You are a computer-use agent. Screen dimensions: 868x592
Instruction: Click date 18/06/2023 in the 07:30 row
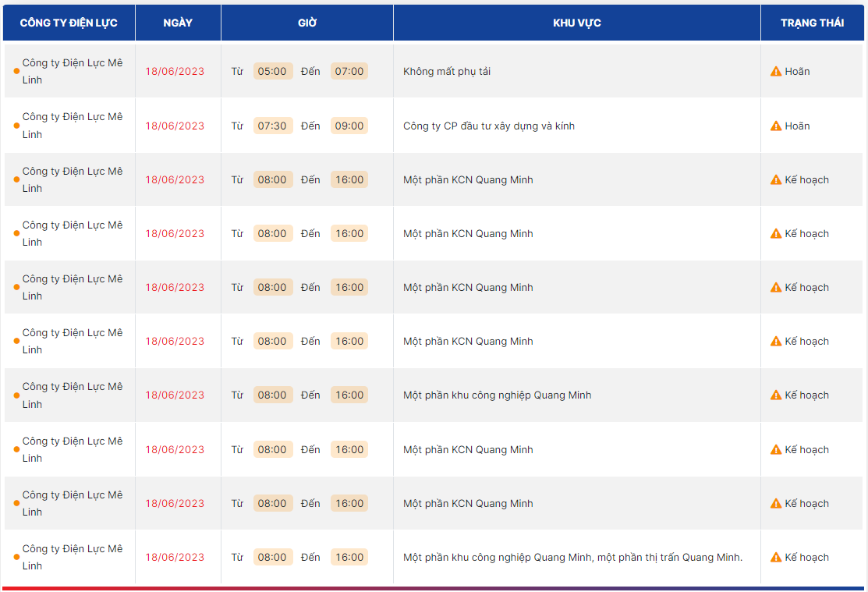click(x=175, y=126)
